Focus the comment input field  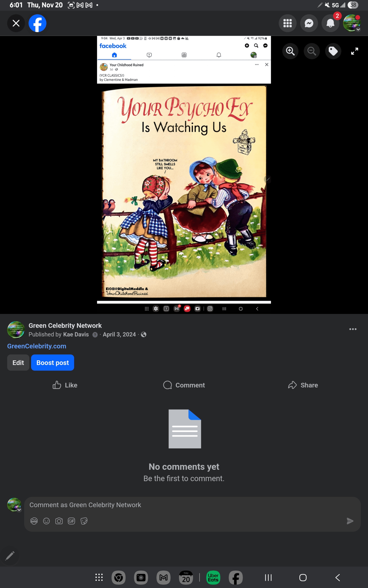point(185,505)
